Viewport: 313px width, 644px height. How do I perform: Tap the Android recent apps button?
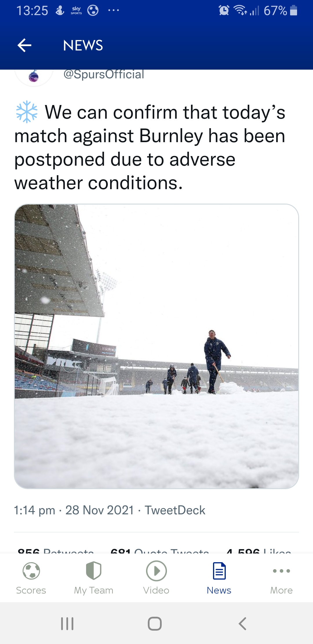coord(67,623)
